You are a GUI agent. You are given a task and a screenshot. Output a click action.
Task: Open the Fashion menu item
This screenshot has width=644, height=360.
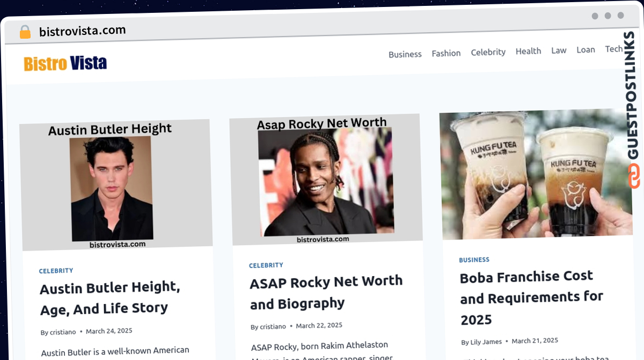tap(446, 53)
